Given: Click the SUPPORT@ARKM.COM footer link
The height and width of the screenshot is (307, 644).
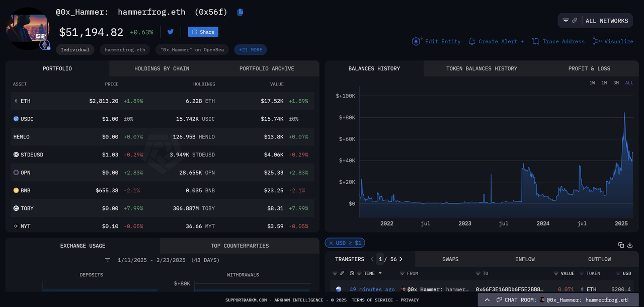Looking at the screenshot, I should point(246,300).
